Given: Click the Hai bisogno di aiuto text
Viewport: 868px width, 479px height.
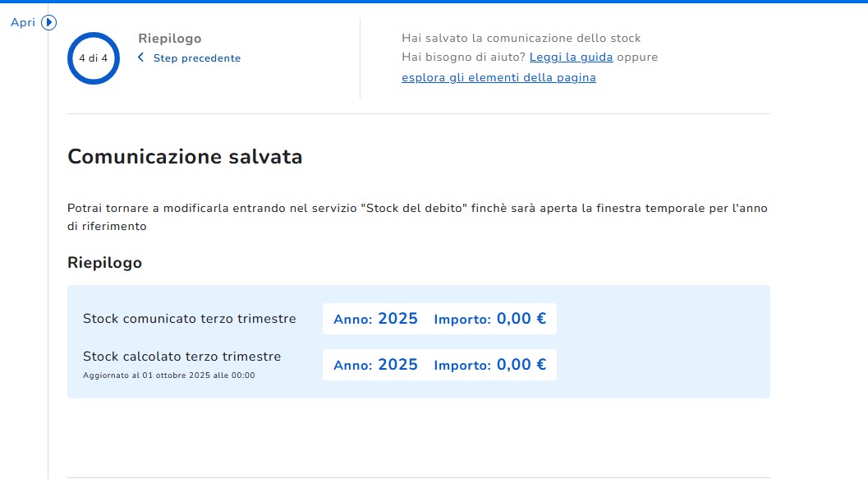Looking at the screenshot, I should 463,58.
